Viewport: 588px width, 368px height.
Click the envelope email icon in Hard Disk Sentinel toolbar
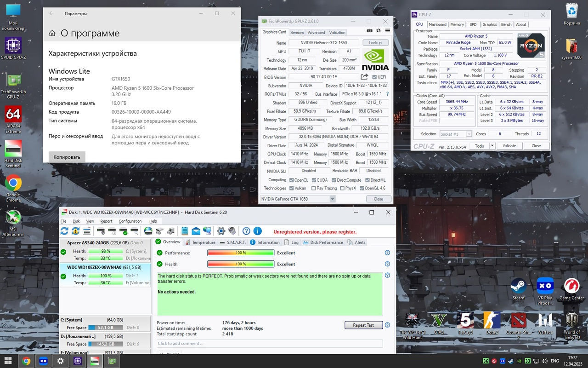(x=196, y=231)
